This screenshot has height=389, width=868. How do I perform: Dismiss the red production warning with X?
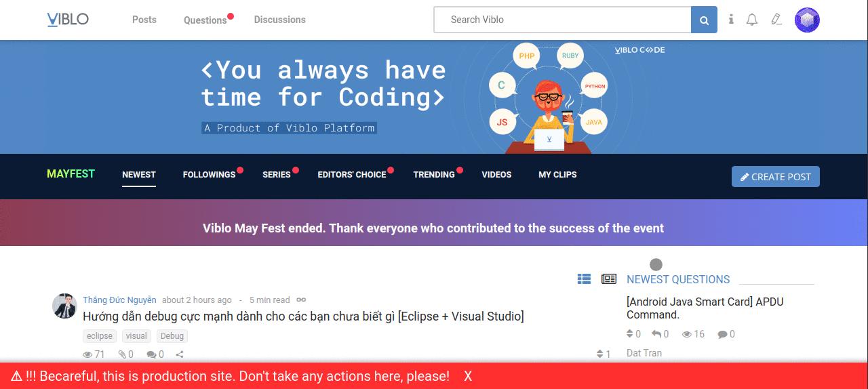point(468,376)
